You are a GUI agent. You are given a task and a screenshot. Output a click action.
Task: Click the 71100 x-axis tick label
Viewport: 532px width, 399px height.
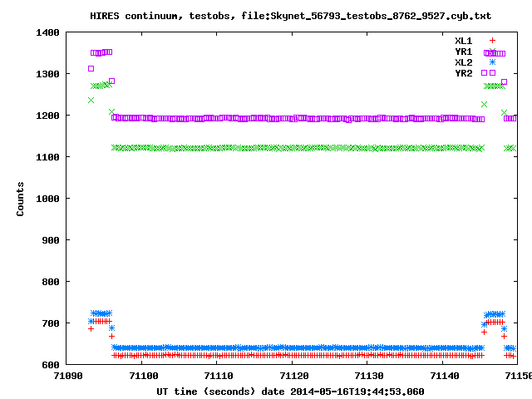click(x=144, y=376)
